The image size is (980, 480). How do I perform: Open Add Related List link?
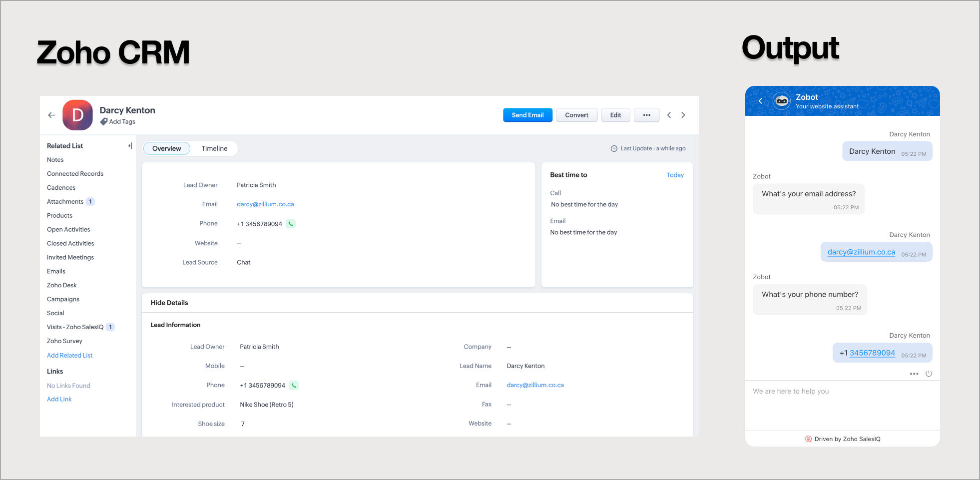pos(69,356)
